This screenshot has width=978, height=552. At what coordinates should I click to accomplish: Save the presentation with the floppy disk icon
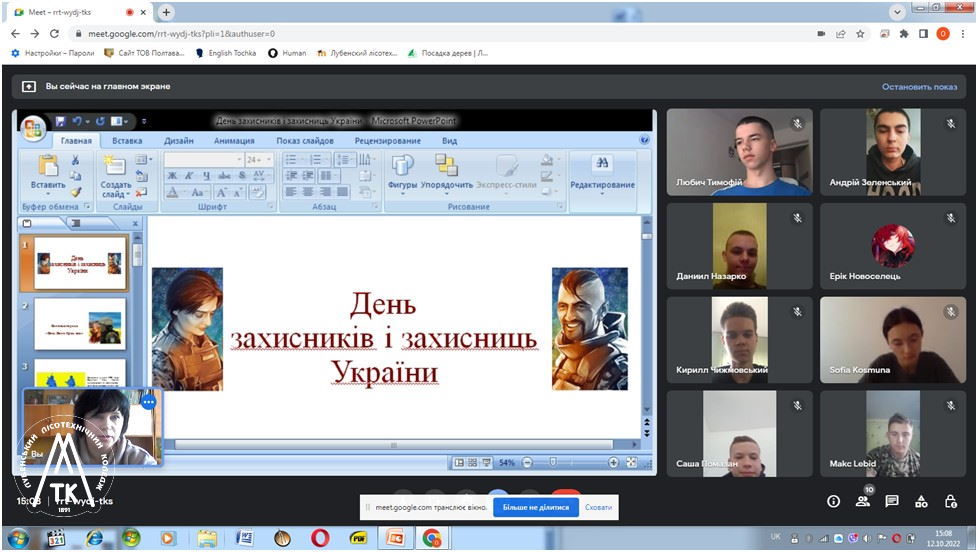pyautogui.click(x=60, y=121)
